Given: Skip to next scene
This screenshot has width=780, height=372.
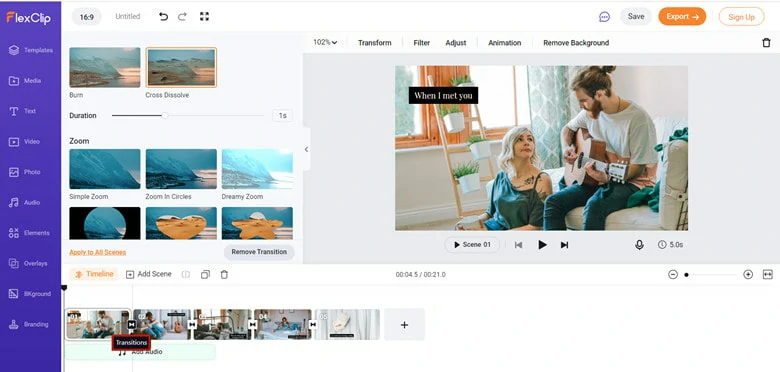Looking at the screenshot, I should 564,245.
